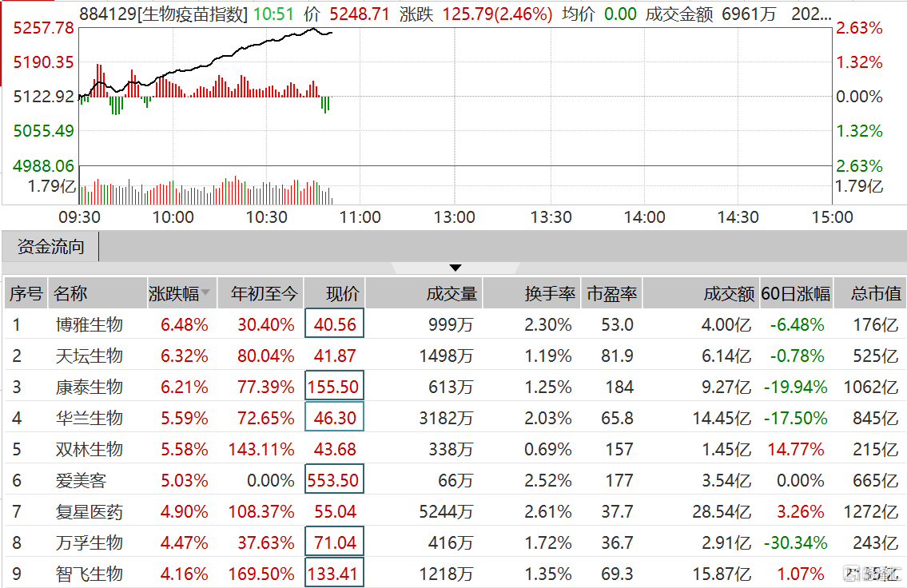Viewport: 907px width, 588px height.
Task: Click the 4988.06 price axis label
Action: click(x=43, y=166)
